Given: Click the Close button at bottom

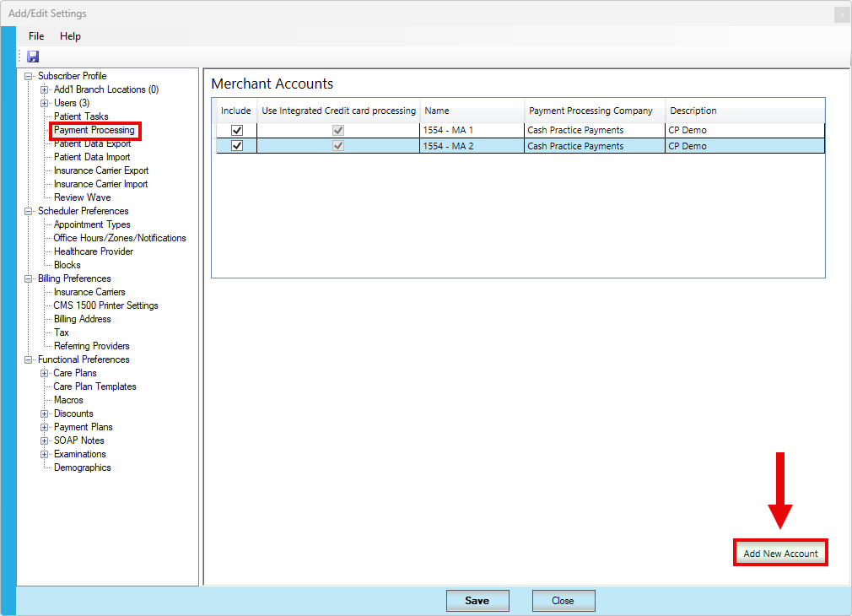Looking at the screenshot, I should click(563, 600).
